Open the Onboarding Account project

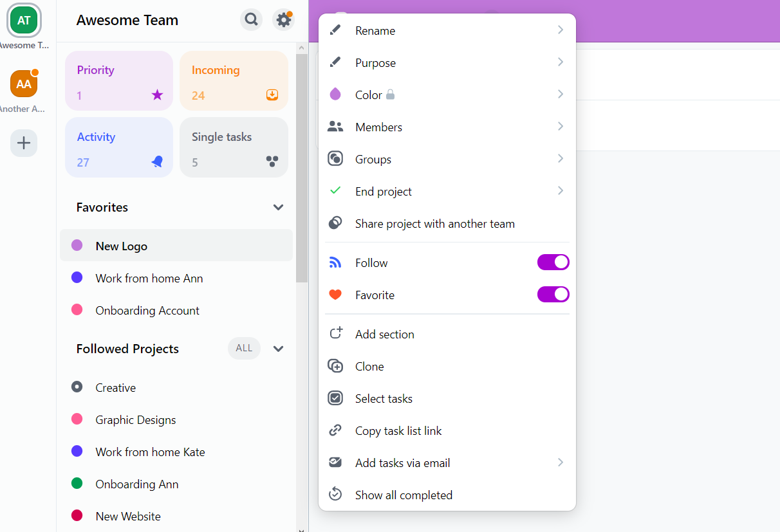coord(176,310)
